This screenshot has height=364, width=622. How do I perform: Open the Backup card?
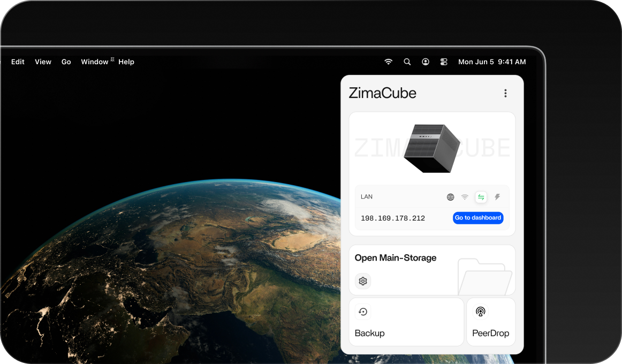406,322
